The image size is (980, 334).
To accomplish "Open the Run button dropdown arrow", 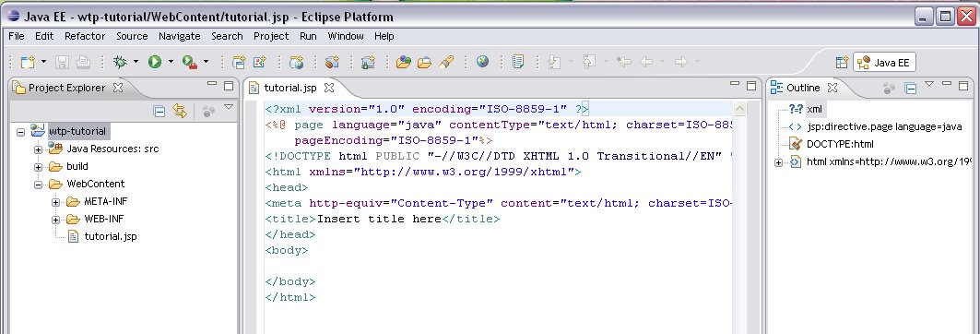I will tap(170, 62).
